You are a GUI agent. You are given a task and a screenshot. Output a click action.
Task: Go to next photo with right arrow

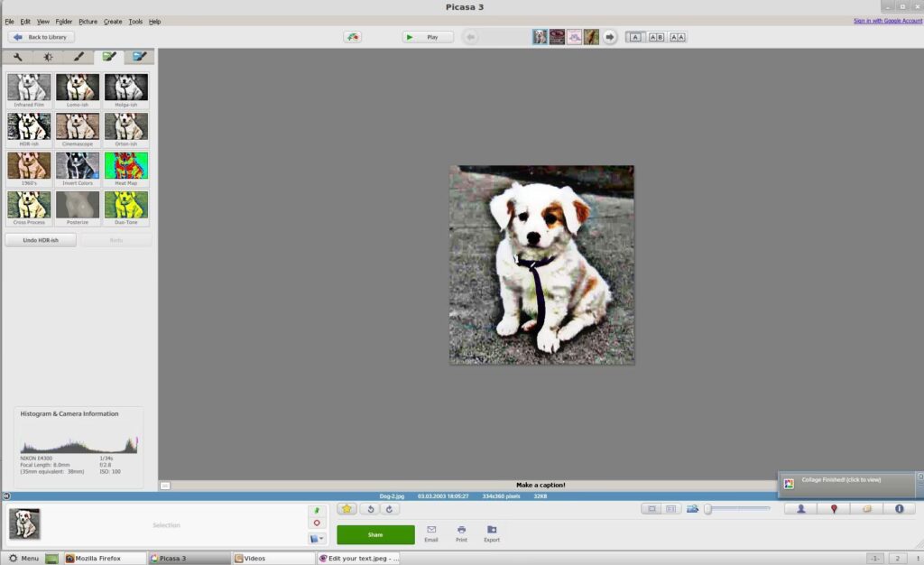pos(610,37)
